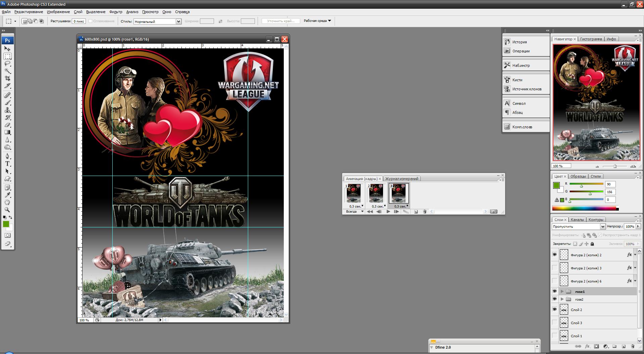This screenshot has height=354, width=644.
Task: Hide the rose1 layer group
Action: [x=554, y=291]
